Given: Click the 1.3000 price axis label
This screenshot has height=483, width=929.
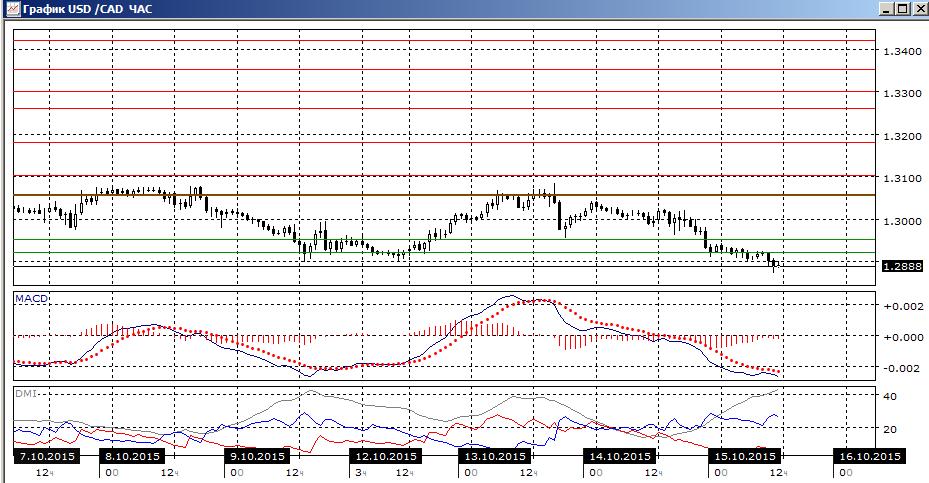Looking at the screenshot, I should (x=902, y=221).
